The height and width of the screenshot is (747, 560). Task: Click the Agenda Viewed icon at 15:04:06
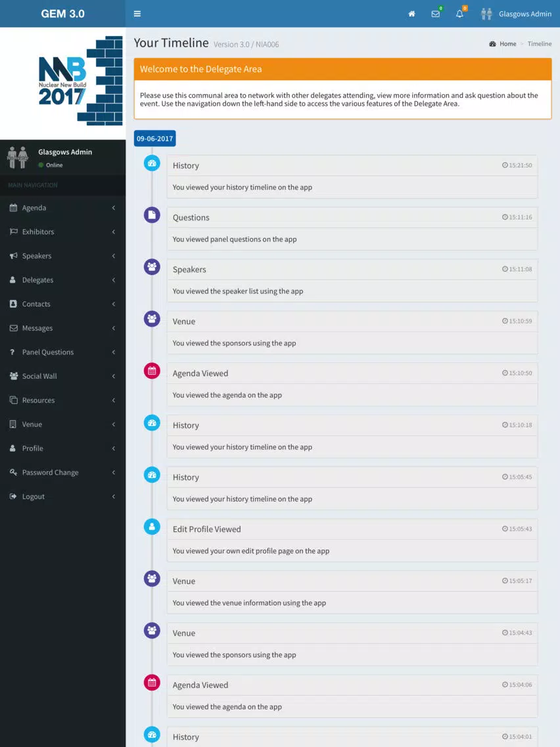coord(152,682)
